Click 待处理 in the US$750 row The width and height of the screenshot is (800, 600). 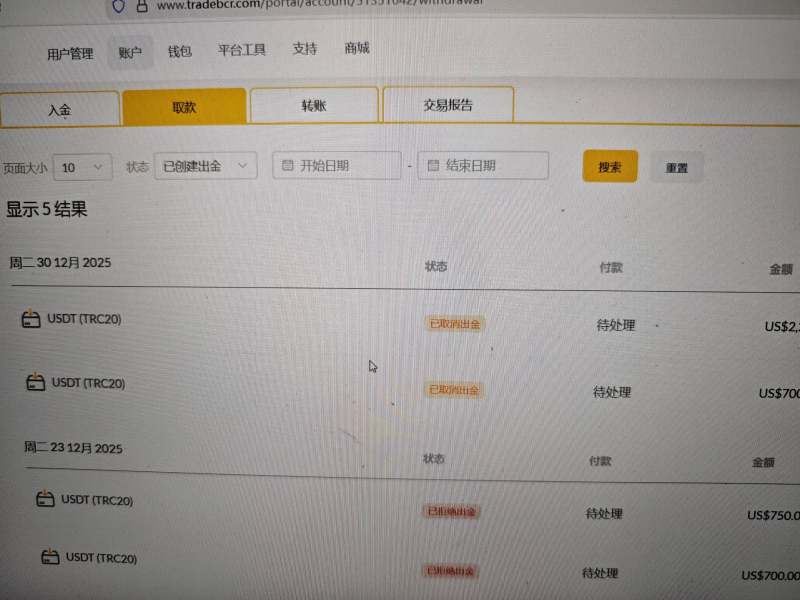604,513
